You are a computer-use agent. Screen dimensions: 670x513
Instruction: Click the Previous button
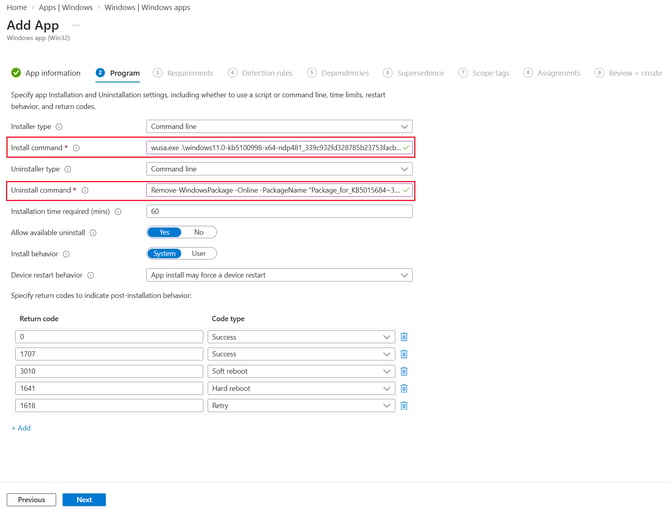point(31,500)
